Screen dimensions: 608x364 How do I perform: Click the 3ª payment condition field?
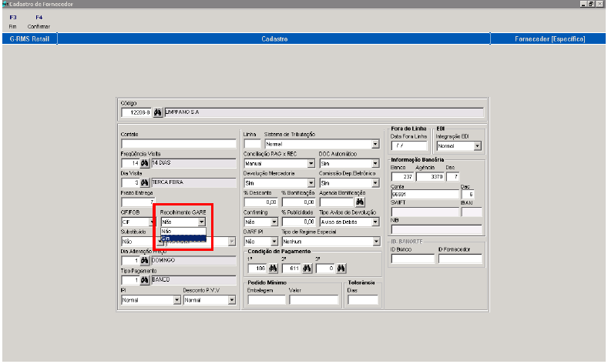(x=325, y=268)
